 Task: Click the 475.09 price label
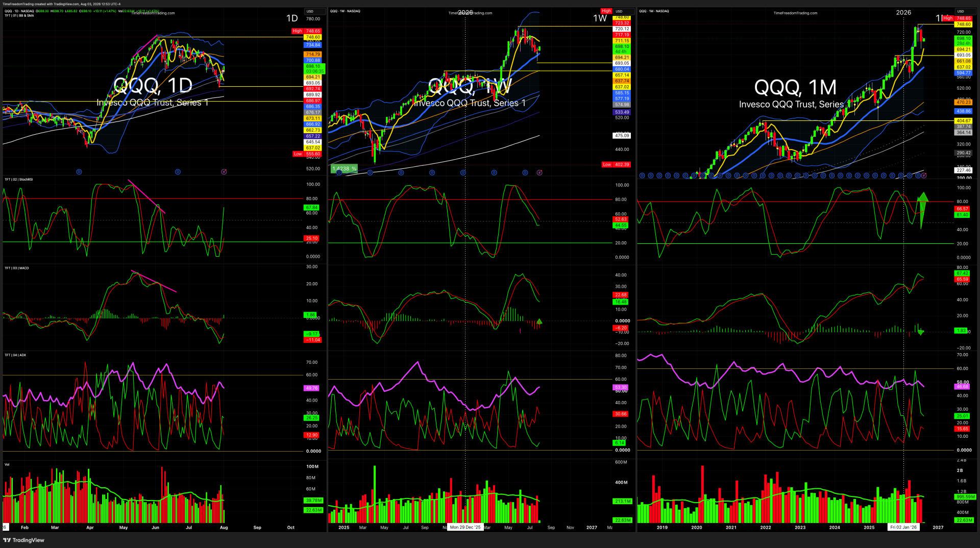(622, 135)
